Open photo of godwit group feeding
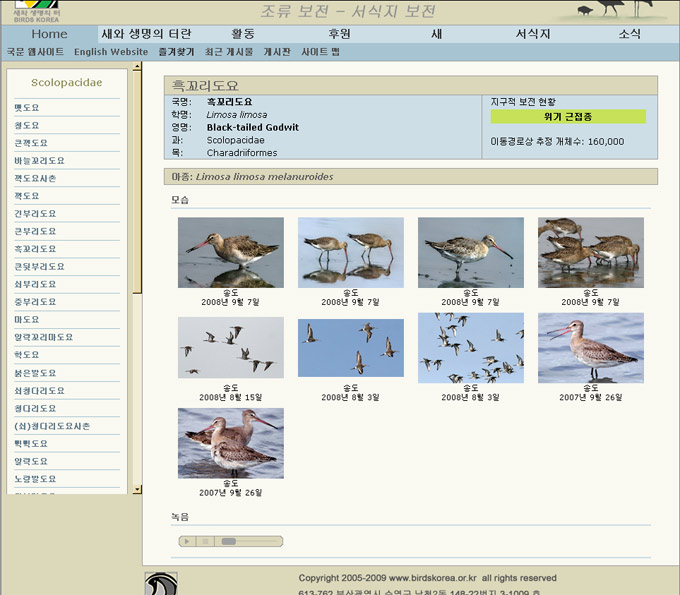Screen dimensions: 680x595 click(x=591, y=252)
